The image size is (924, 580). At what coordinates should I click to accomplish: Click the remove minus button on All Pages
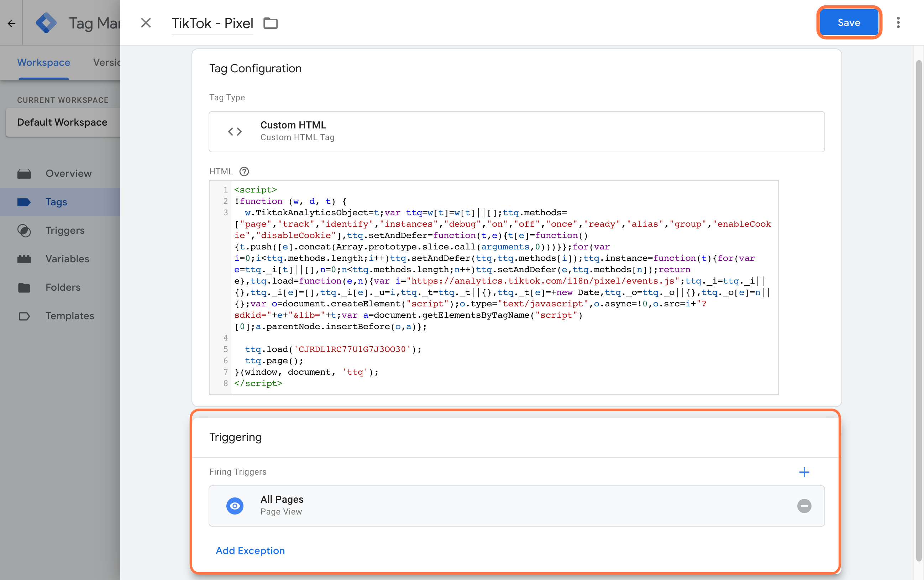click(x=804, y=506)
